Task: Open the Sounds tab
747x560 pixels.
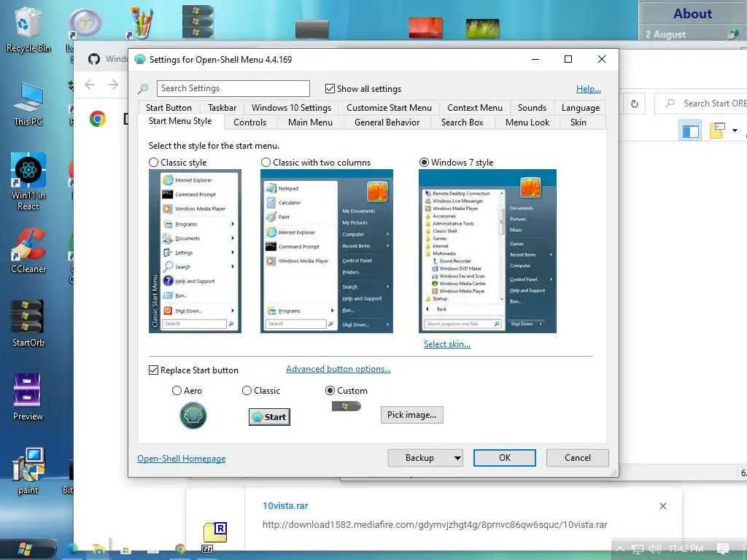Action: click(x=532, y=108)
